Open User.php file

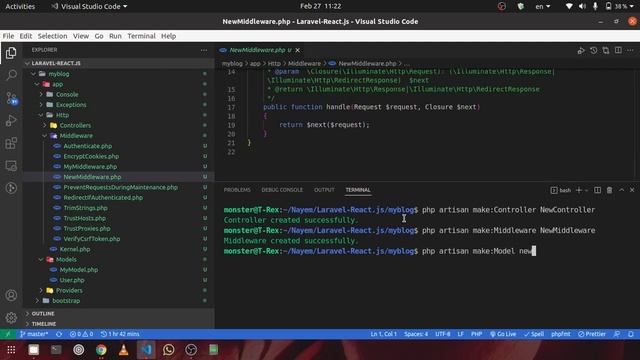[x=118, y=280]
